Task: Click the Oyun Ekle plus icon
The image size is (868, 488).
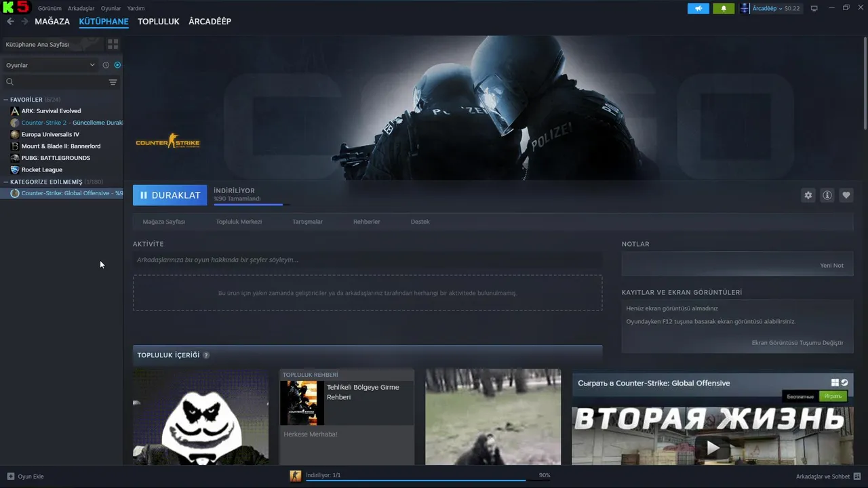Action: point(10,476)
